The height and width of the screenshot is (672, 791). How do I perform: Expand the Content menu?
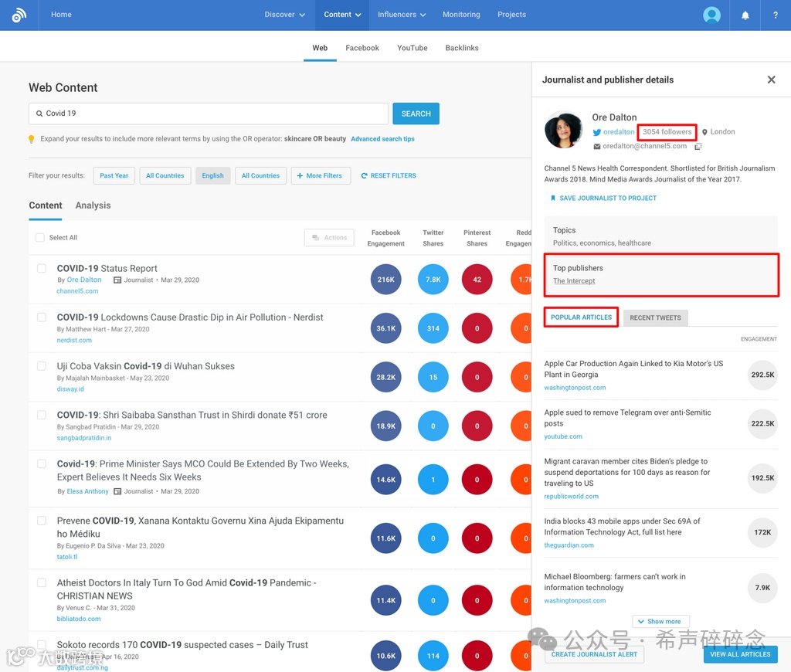coord(342,15)
